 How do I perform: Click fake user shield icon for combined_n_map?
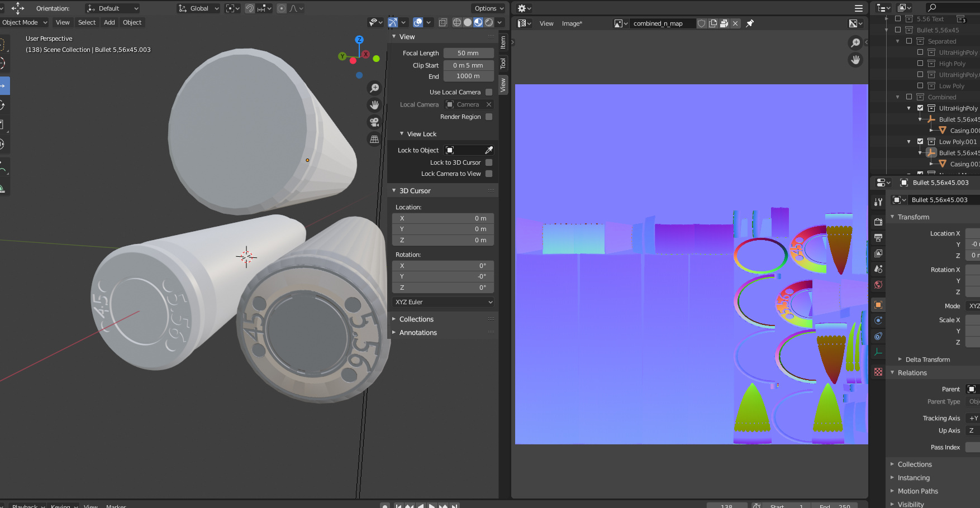pos(701,23)
